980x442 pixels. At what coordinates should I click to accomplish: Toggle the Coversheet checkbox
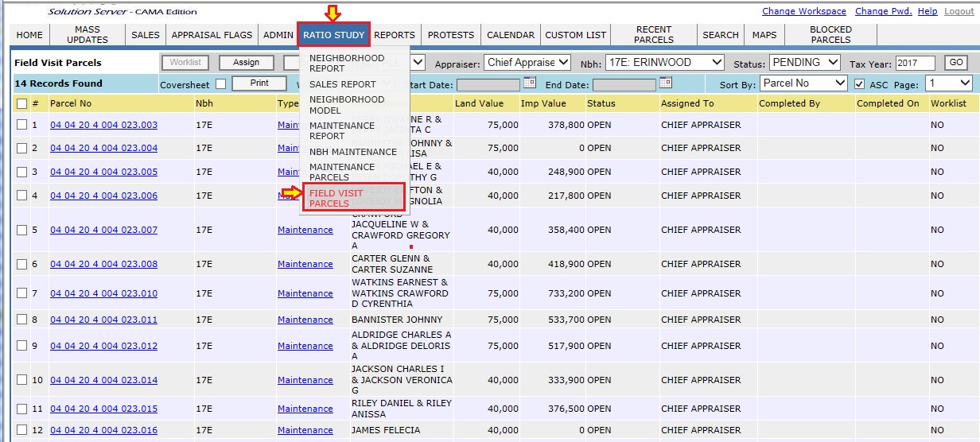pyautogui.click(x=220, y=84)
